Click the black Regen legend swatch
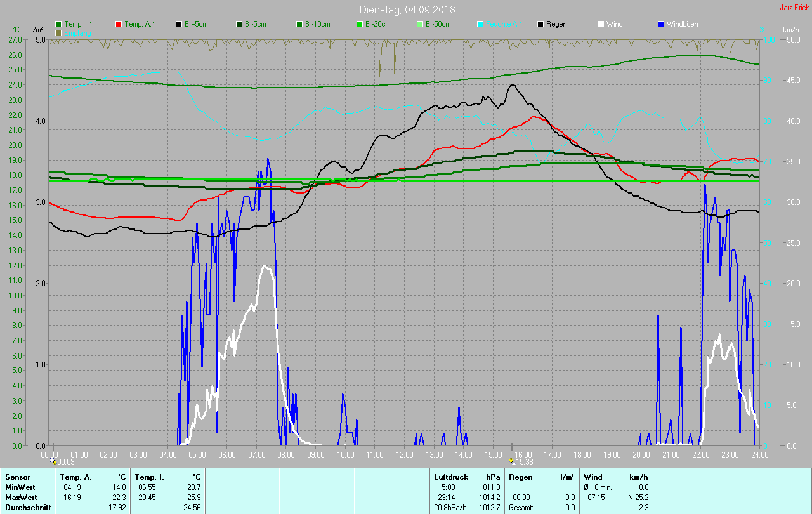 coord(540,24)
